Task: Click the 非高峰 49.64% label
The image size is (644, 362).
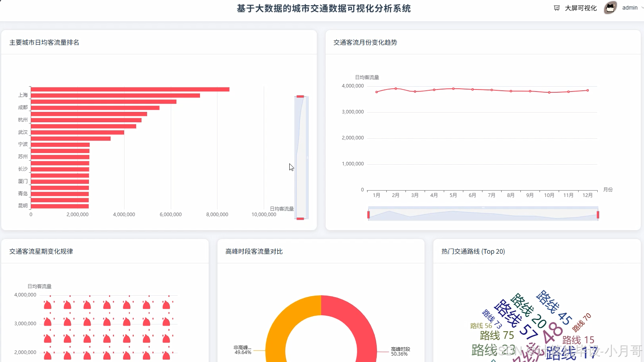Action: coord(243,350)
